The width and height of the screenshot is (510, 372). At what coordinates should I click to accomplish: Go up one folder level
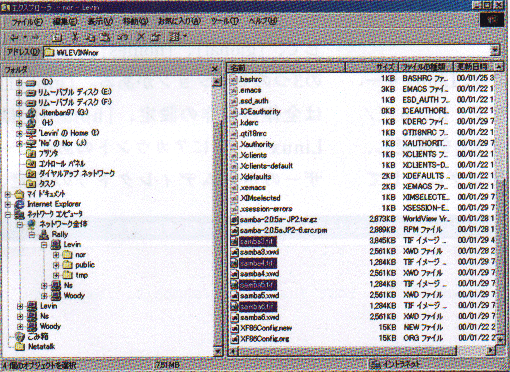click(x=57, y=37)
